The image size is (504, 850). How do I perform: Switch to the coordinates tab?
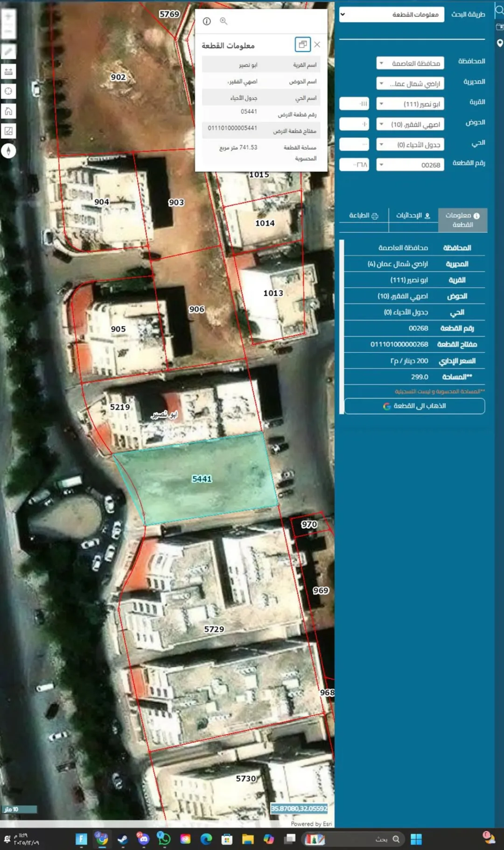(x=413, y=215)
